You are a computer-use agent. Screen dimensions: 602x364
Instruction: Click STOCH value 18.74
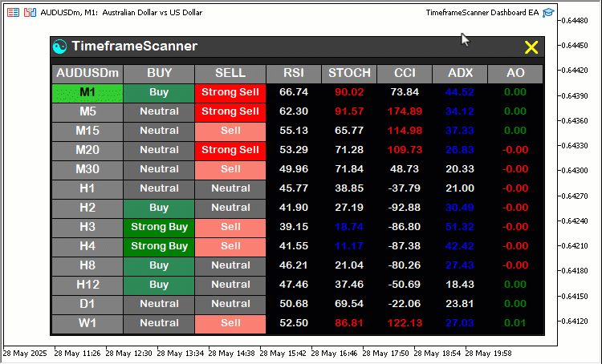click(349, 227)
